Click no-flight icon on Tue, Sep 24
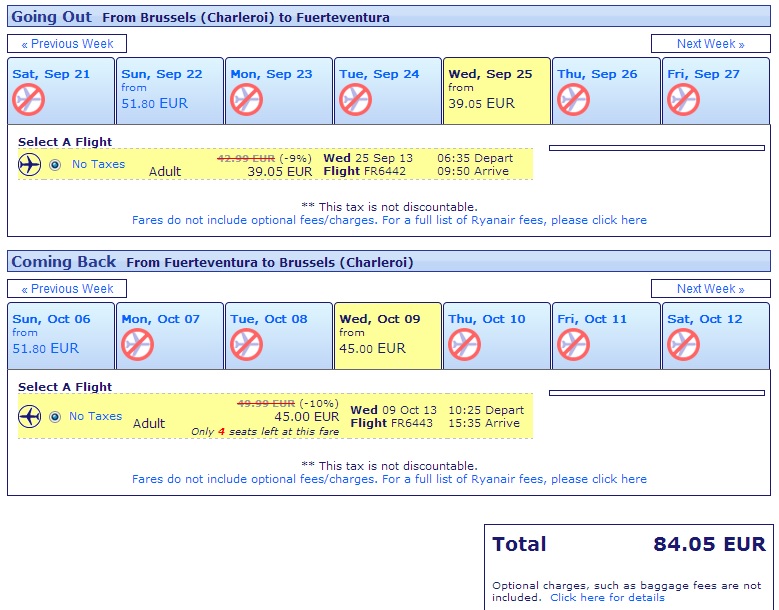779x610 pixels. click(x=355, y=99)
